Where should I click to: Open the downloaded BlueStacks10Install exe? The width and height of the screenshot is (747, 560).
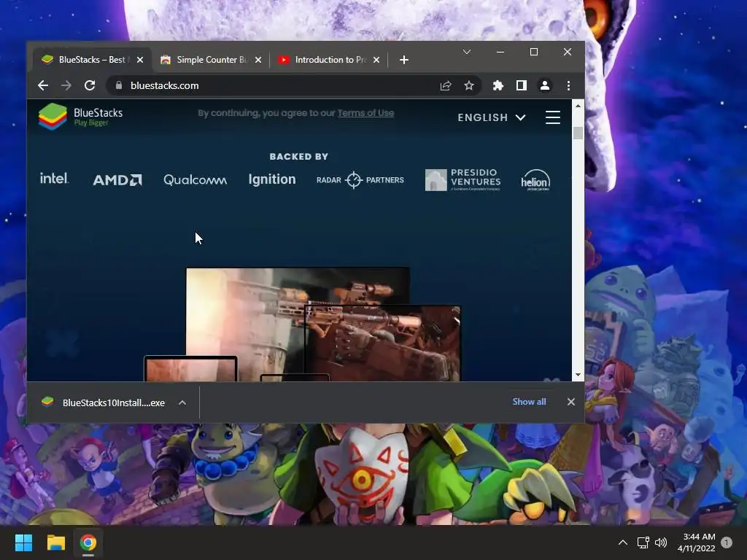tap(106, 402)
